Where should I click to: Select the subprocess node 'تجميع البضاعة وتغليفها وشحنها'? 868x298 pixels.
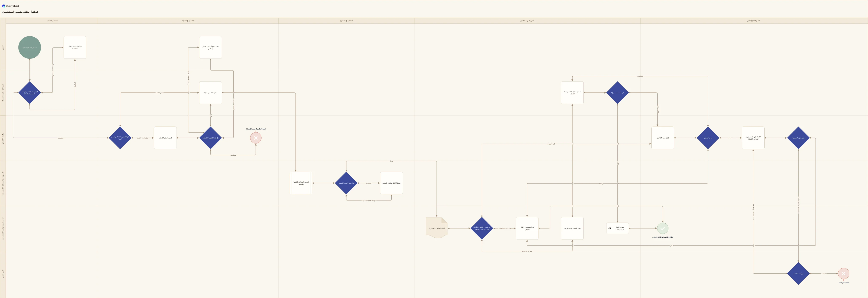[301, 183]
